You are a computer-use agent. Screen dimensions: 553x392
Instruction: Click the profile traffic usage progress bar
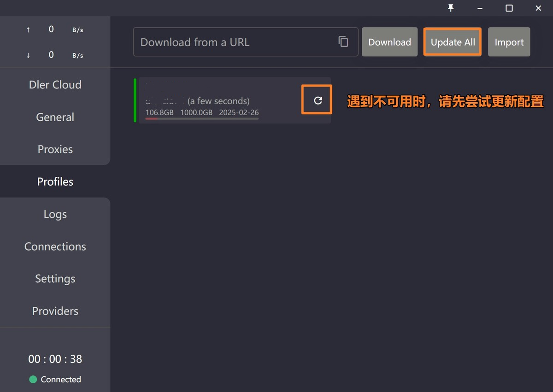pos(201,119)
